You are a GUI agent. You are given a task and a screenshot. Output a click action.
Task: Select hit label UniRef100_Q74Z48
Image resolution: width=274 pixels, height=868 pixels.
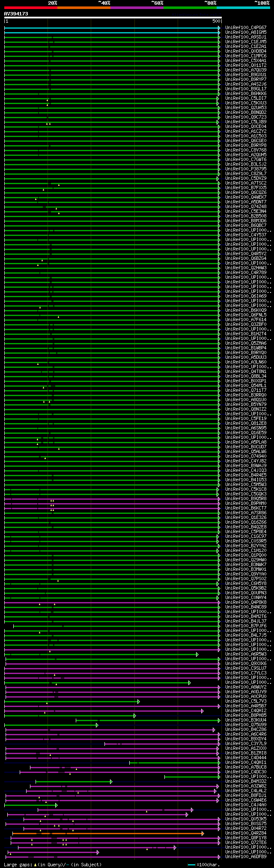(246, 207)
